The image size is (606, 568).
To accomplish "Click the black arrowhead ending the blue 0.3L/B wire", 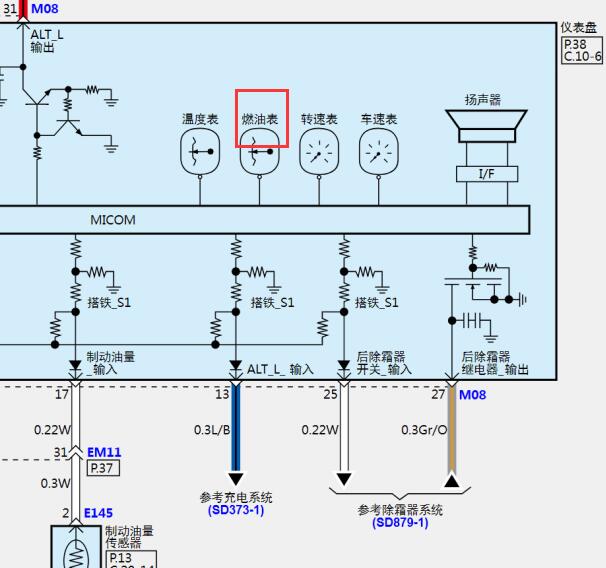I will click(236, 479).
